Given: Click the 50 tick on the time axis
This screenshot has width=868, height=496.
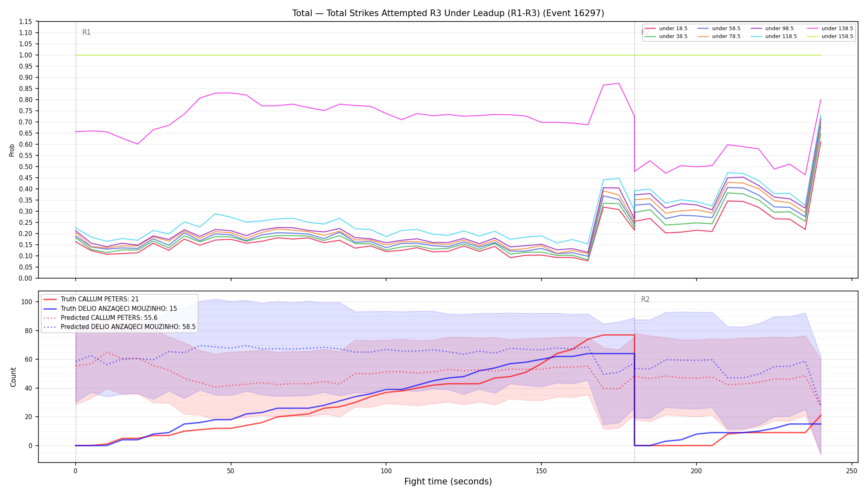Looking at the screenshot, I should [x=231, y=471].
